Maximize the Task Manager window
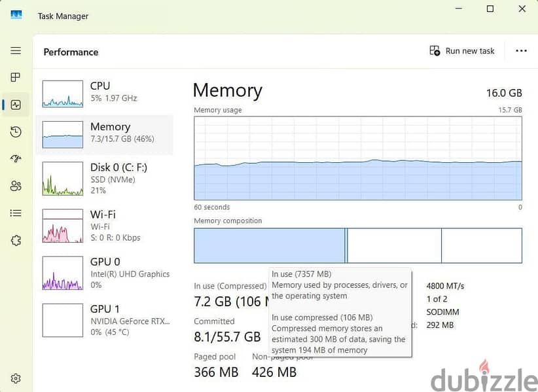 (490, 9)
